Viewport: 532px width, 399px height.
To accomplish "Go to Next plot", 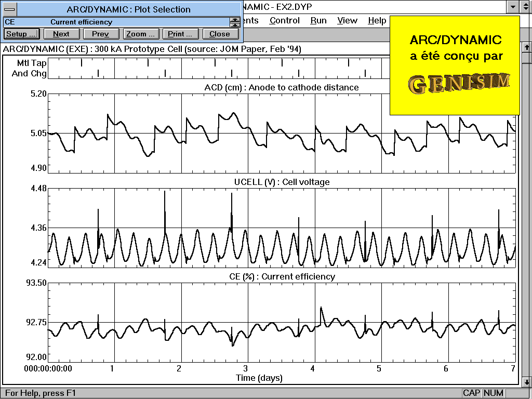I will 61,34.
